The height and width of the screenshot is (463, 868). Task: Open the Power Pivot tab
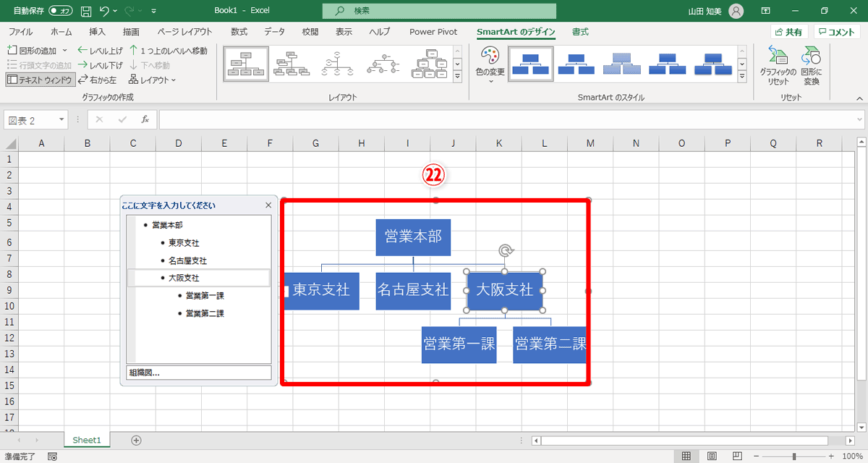tap(433, 32)
